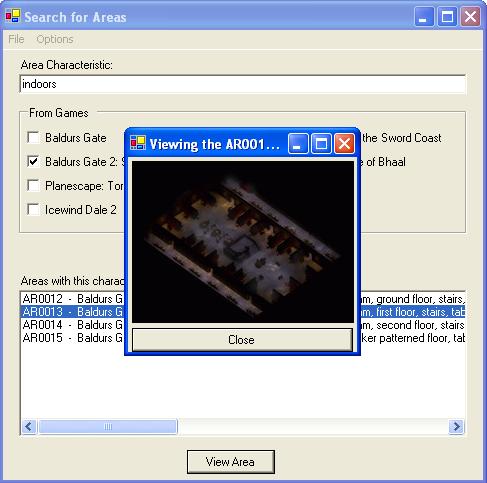Enable the Baldurs Gate checkbox
487x483 pixels.
coord(33,137)
